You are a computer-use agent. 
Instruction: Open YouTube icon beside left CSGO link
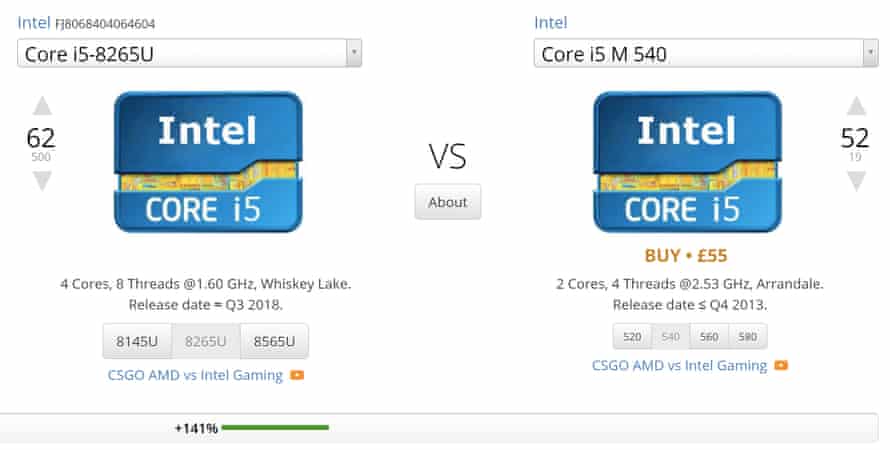pyautogui.click(x=297, y=376)
